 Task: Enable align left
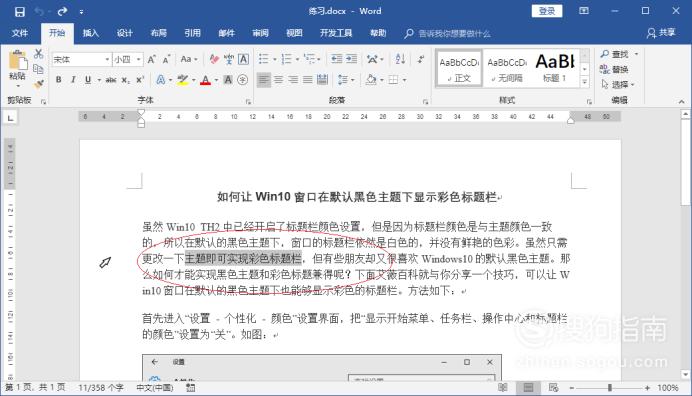(263, 80)
